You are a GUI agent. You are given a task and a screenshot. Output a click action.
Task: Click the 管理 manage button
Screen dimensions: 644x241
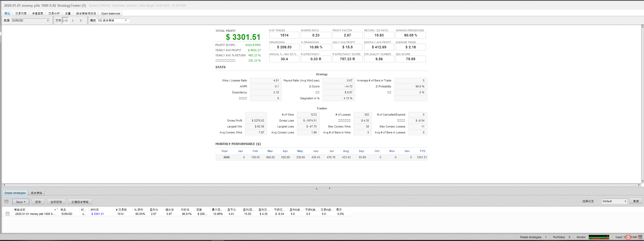click(636, 201)
